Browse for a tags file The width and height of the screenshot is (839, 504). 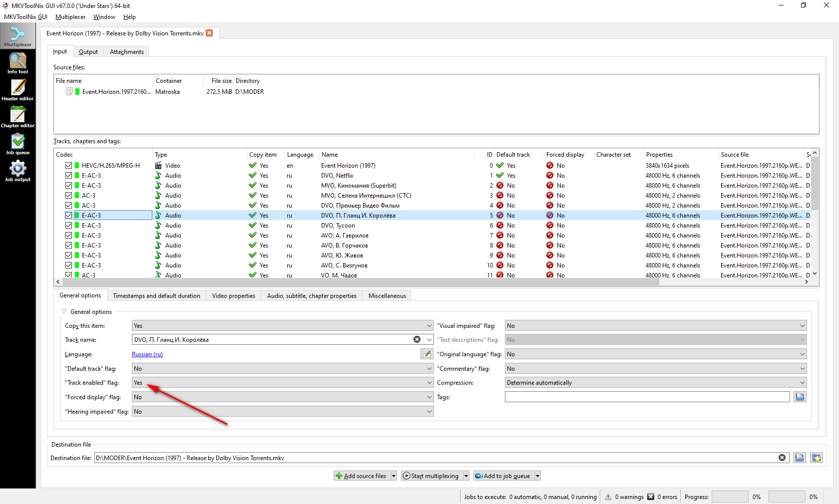[x=800, y=397]
